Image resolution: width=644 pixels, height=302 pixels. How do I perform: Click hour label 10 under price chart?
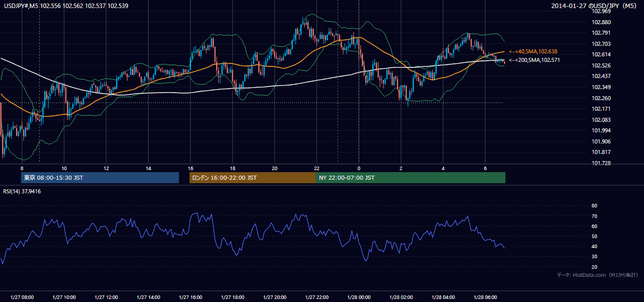pos(64,168)
